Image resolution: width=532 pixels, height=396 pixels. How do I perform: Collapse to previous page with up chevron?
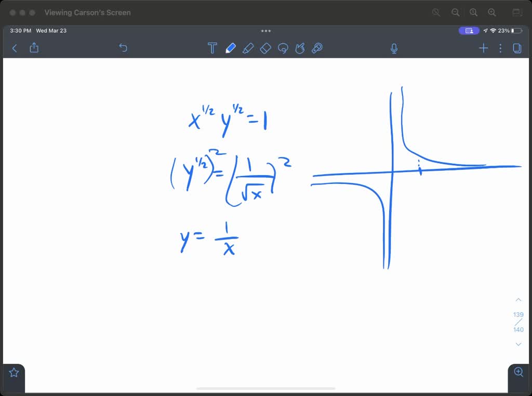click(x=518, y=299)
